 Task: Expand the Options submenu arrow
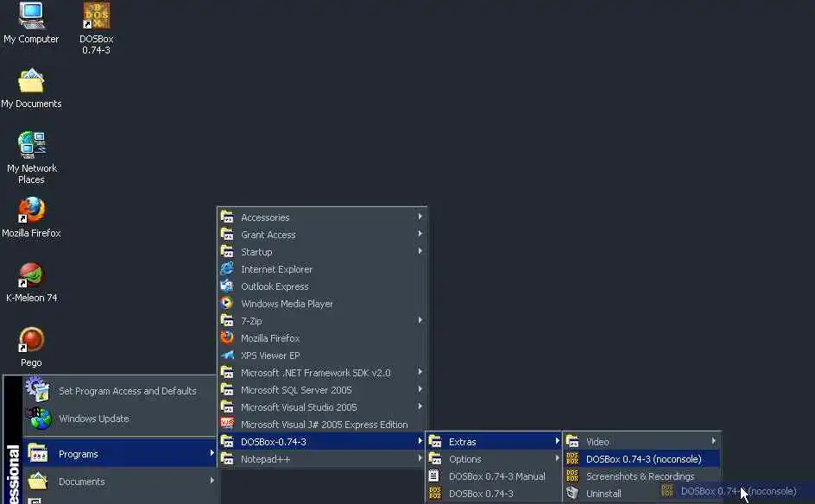coord(557,458)
